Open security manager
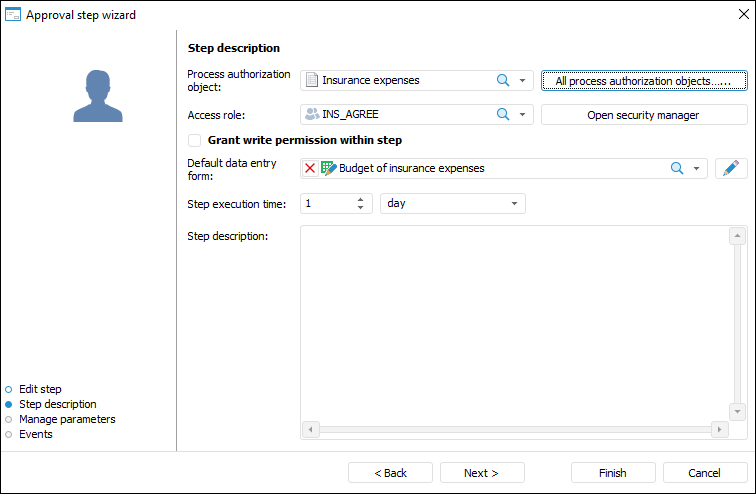This screenshot has width=756, height=494. point(643,115)
